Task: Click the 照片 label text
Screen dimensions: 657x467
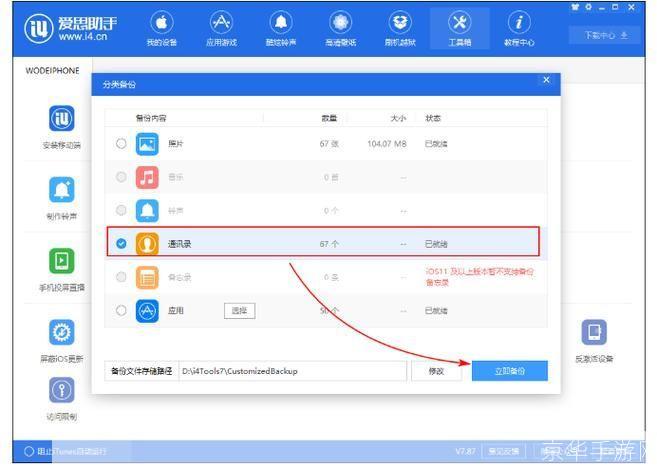Action: coord(176,144)
